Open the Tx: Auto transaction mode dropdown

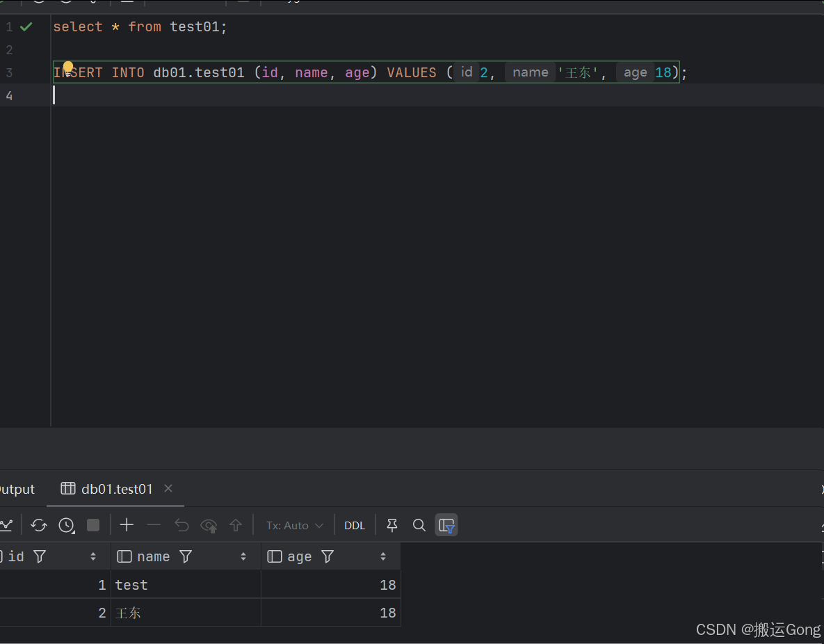pos(294,525)
